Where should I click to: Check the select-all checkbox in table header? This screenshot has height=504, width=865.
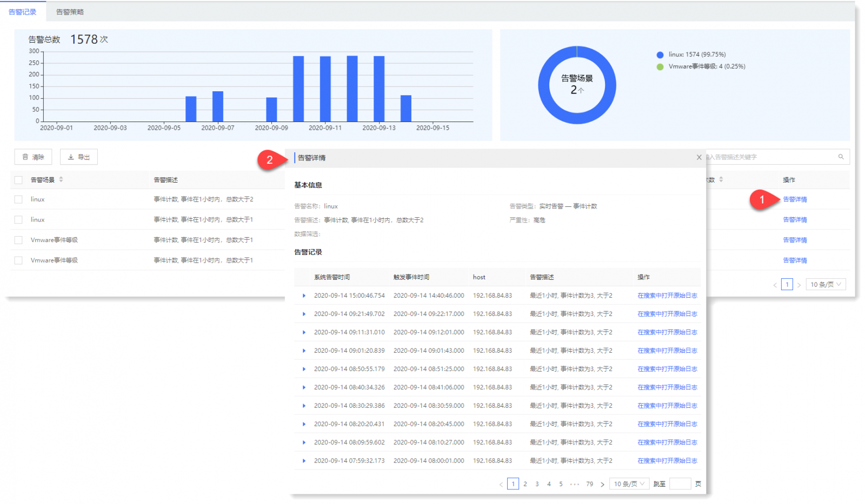[x=18, y=180]
